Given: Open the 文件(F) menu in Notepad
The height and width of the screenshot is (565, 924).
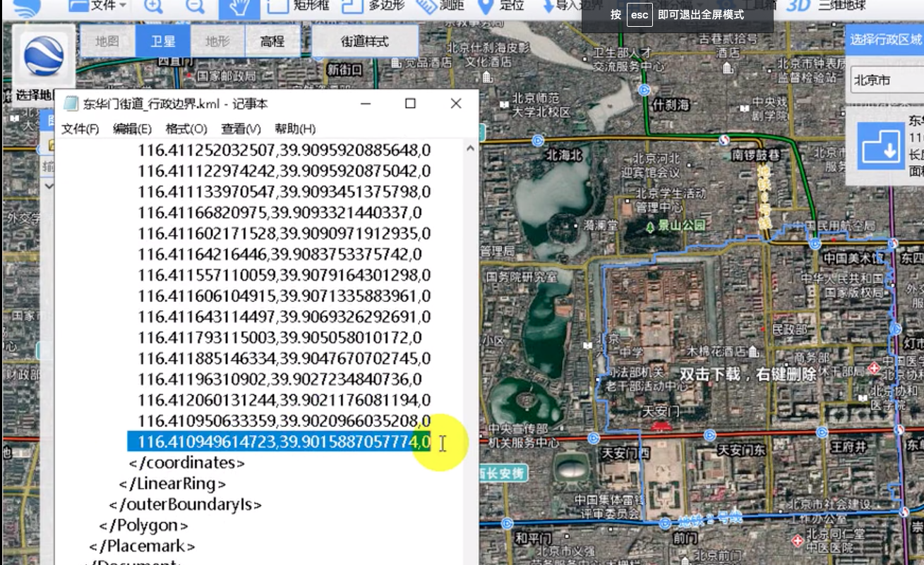Looking at the screenshot, I should [80, 128].
